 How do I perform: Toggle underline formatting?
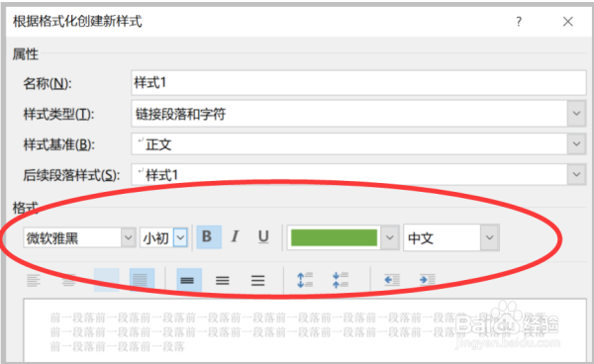(x=263, y=237)
